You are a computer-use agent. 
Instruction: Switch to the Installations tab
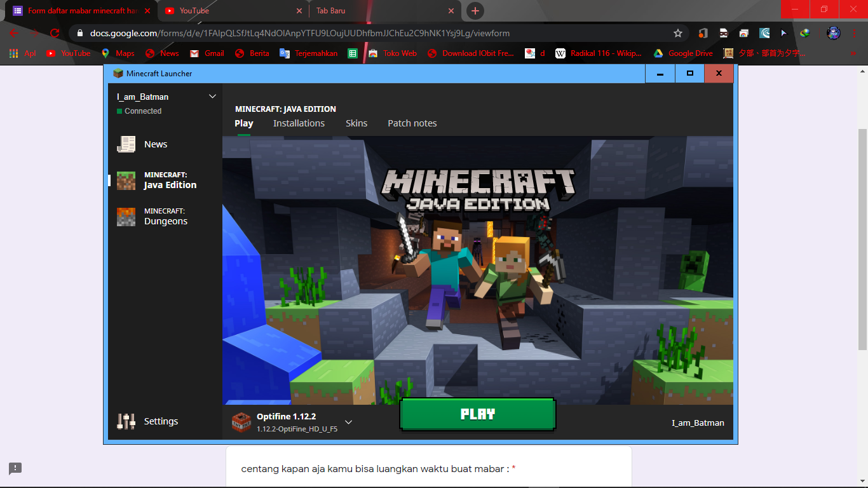tap(299, 123)
